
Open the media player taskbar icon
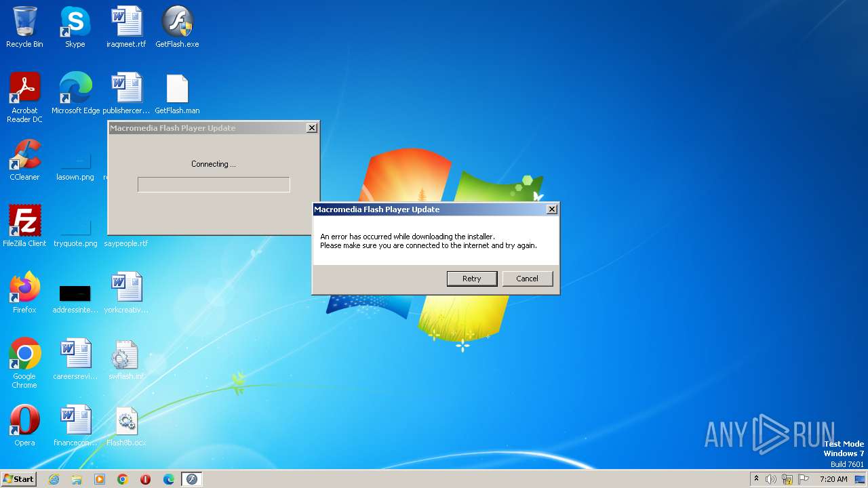tap(100, 479)
